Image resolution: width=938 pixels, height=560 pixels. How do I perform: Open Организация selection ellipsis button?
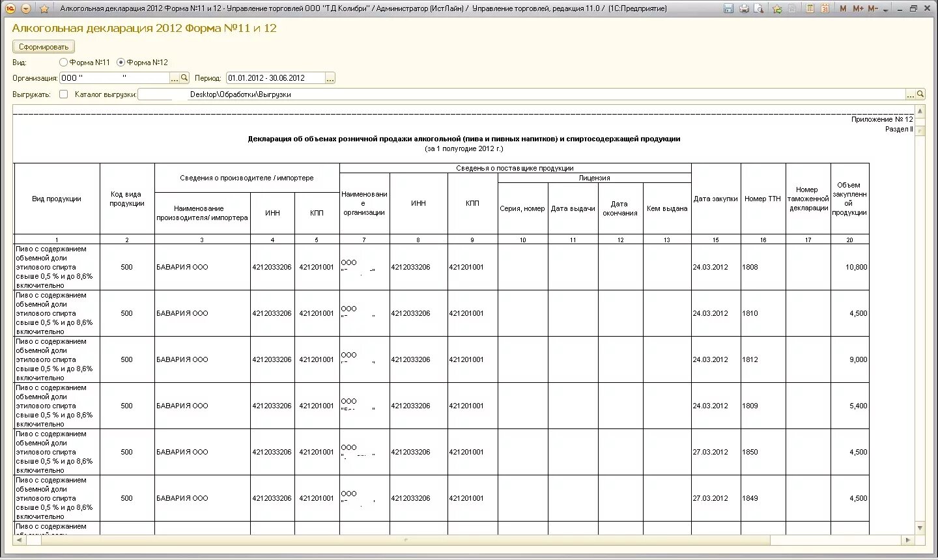coord(174,78)
